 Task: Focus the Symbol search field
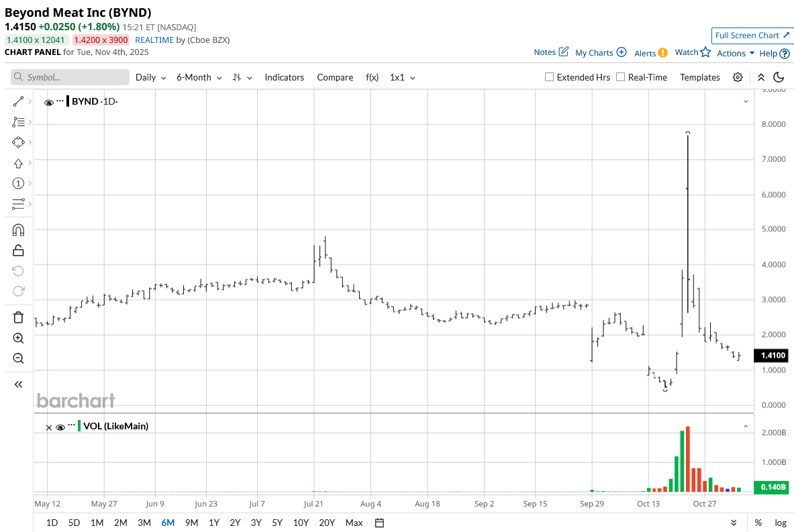coord(70,77)
